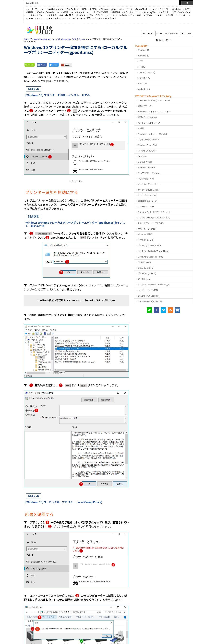Click the Windows 10 breadcrumb link

point(64,39)
